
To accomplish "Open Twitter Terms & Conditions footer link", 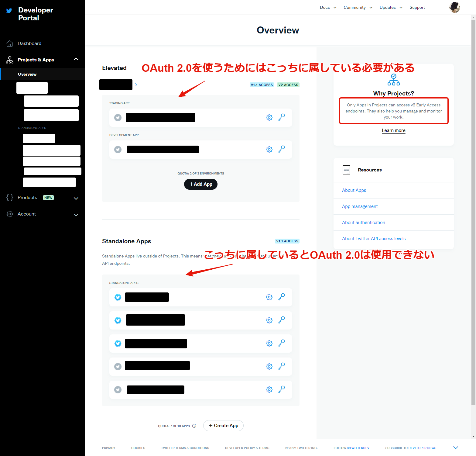I will pyautogui.click(x=185, y=448).
